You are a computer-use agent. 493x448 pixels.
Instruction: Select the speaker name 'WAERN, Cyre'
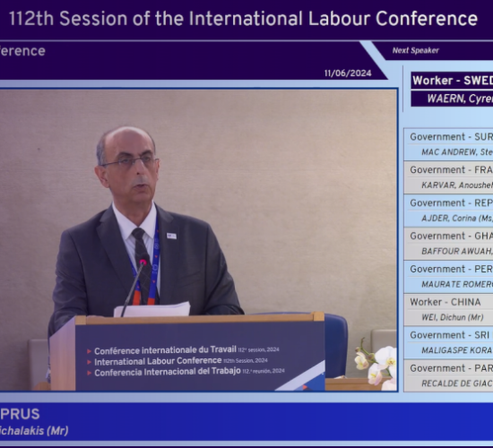pos(452,99)
